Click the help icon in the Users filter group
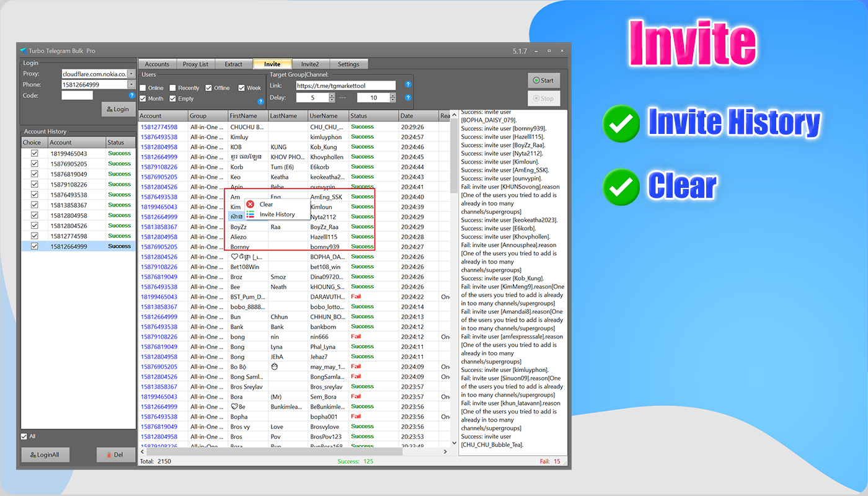The width and height of the screenshot is (868, 496). click(x=260, y=101)
